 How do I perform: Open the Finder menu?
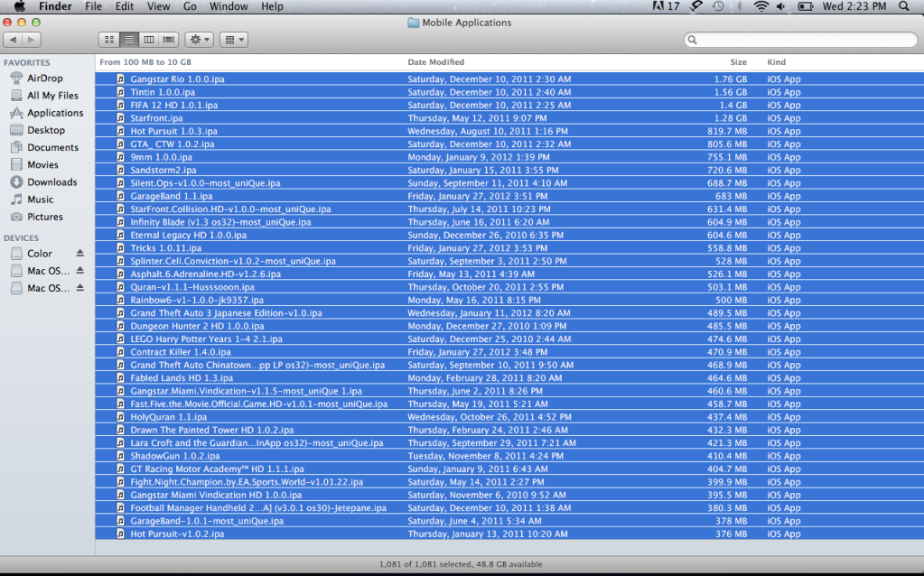click(x=55, y=6)
